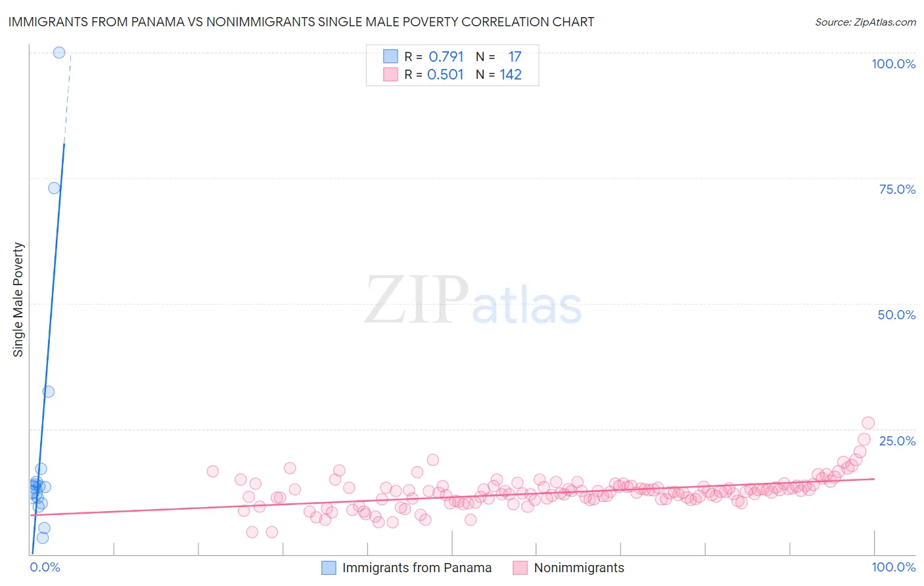Click the pink R = 0.501 stats swatch
The height and width of the screenshot is (586, 924).
point(390,75)
